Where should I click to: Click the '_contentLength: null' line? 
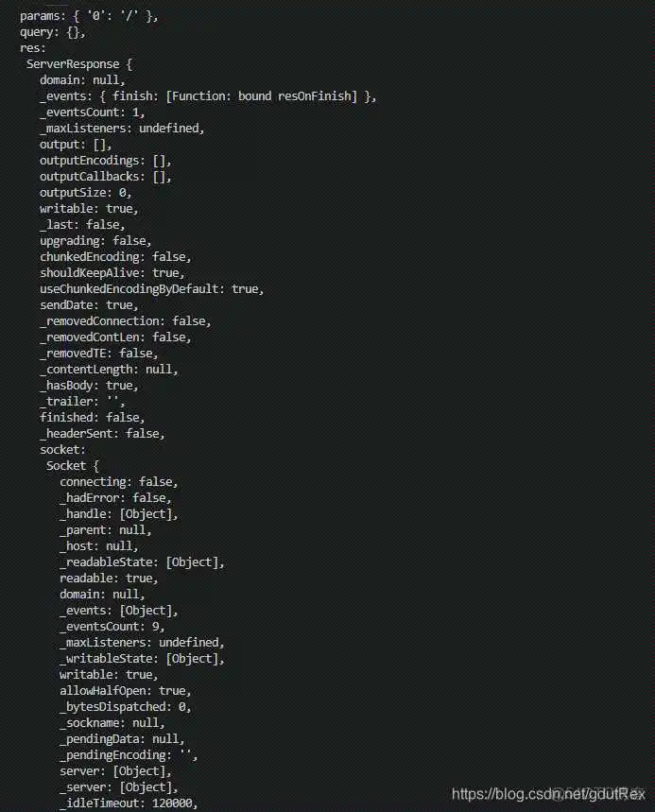109,370
